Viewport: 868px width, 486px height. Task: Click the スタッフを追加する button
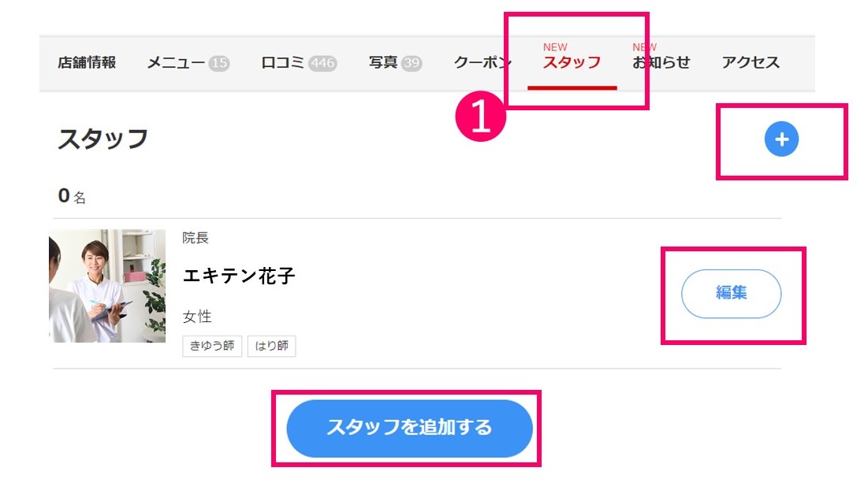coord(409,428)
